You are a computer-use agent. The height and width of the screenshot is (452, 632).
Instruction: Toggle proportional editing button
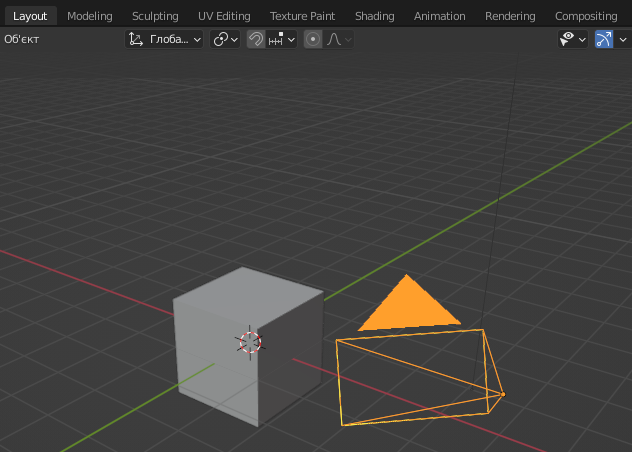pyautogui.click(x=313, y=40)
